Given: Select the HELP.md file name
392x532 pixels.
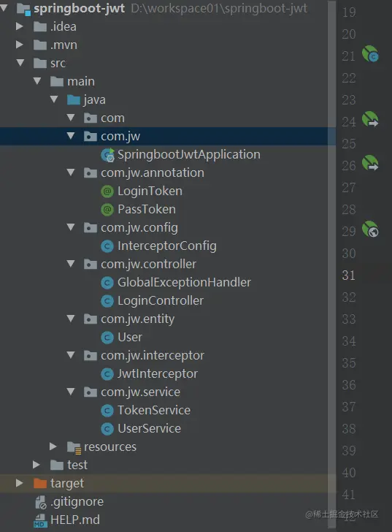Looking at the screenshot, I should [x=75, y=520].
